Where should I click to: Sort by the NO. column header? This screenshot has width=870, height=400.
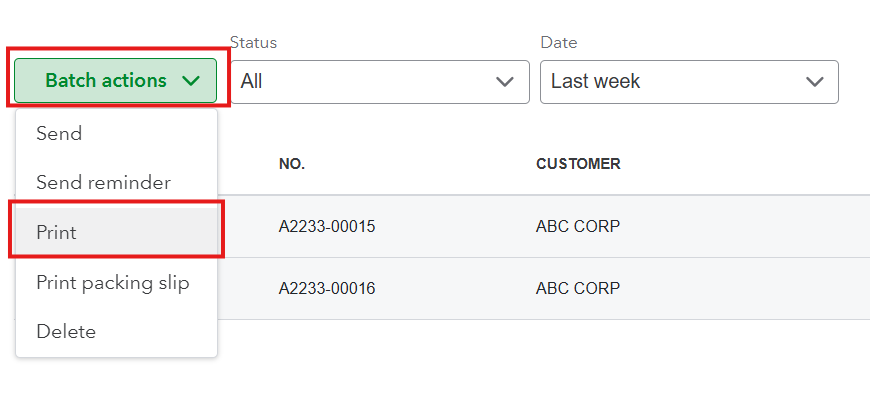(291, 164)
